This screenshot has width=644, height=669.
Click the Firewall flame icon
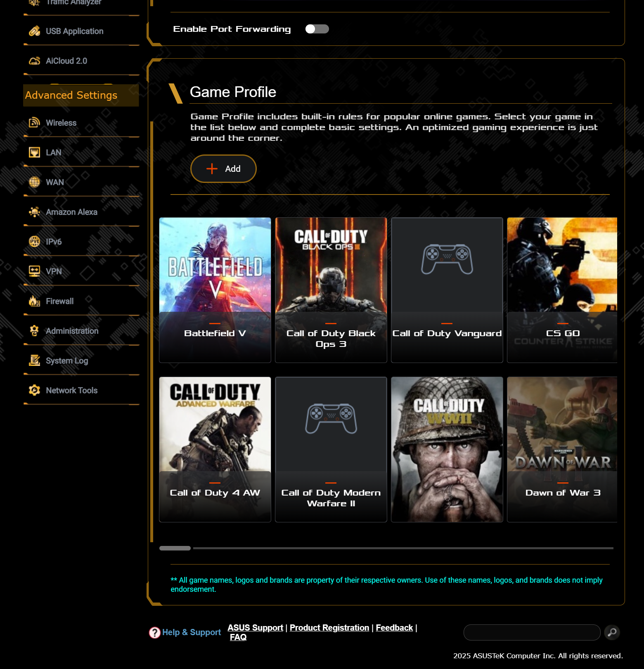pyautogui.click(x=35, y=301)
